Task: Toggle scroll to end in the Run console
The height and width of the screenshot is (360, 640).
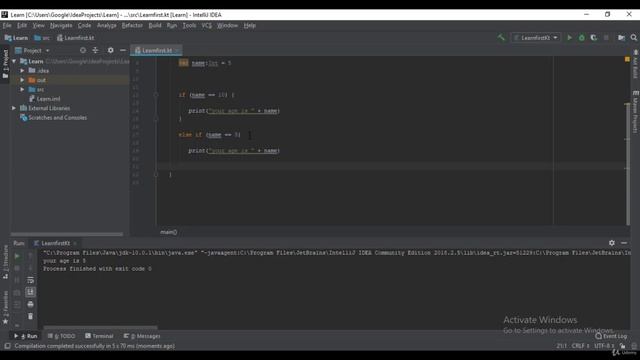Action: point(30,292)
